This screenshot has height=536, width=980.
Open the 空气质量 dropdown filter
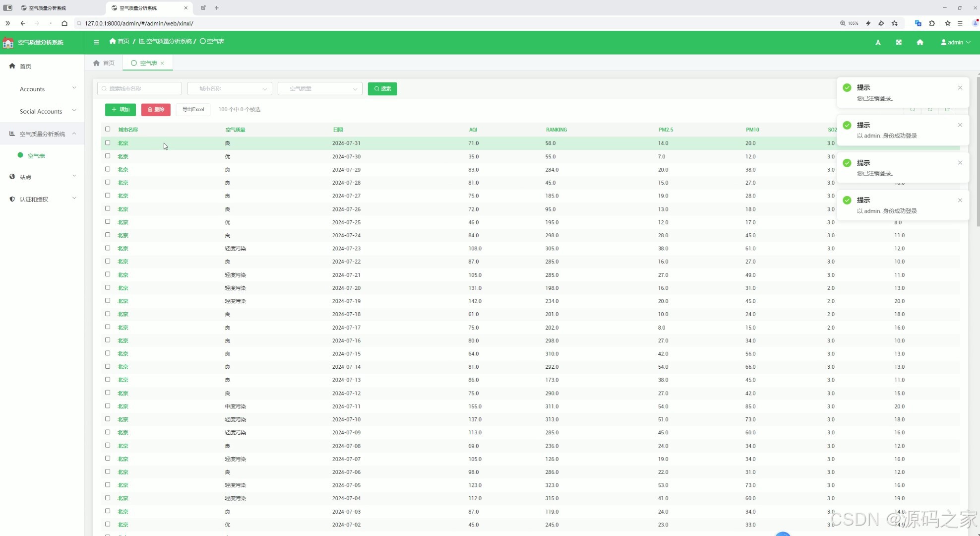(x=320, y=89)
